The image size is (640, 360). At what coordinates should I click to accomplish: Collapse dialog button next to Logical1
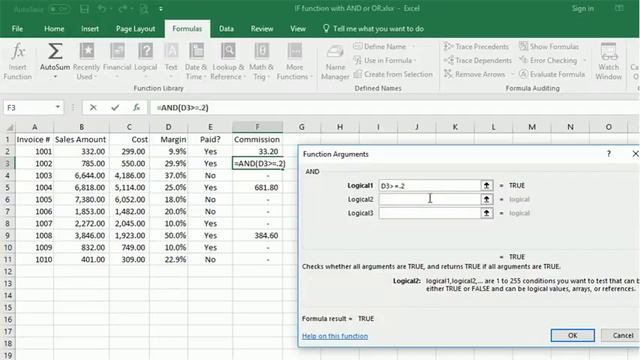coord(487,186)
